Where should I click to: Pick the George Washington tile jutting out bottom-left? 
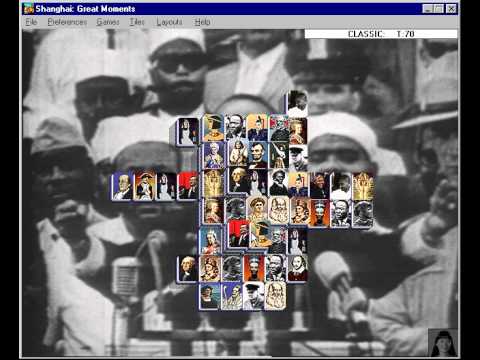[188, 269]
